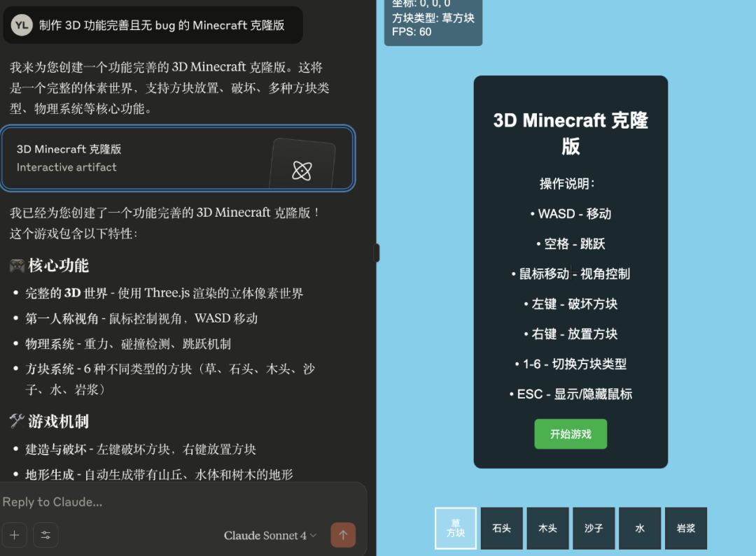Viewport: 756px width, 556px height.
Task: Click the Interactive artifact label
Action: click(x=66, y=167)
